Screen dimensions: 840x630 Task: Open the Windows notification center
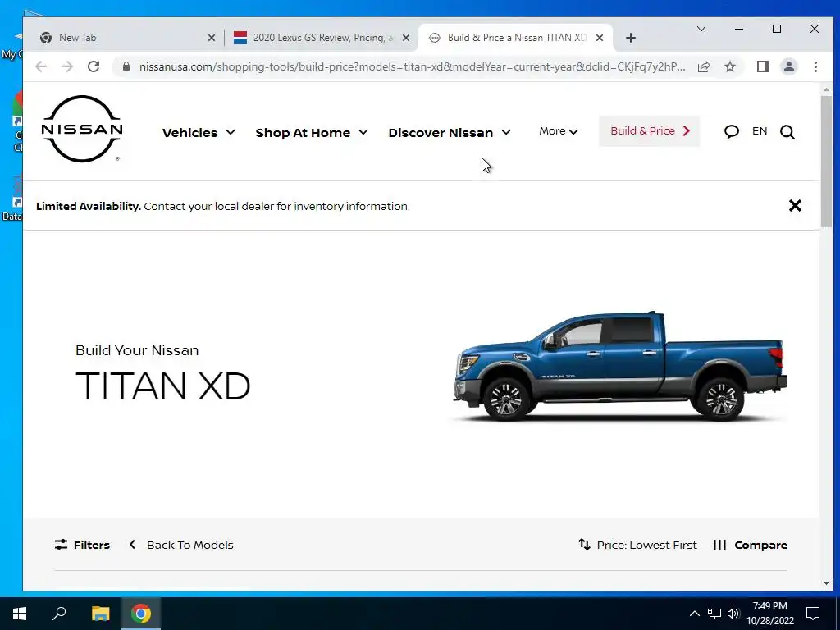[x=813, y=614]
